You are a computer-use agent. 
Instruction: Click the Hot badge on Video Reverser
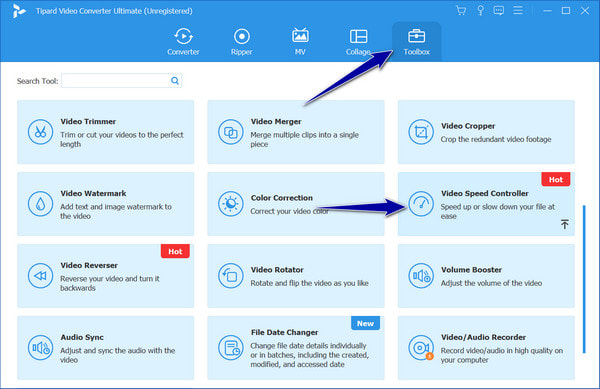(x=175, y=251)
